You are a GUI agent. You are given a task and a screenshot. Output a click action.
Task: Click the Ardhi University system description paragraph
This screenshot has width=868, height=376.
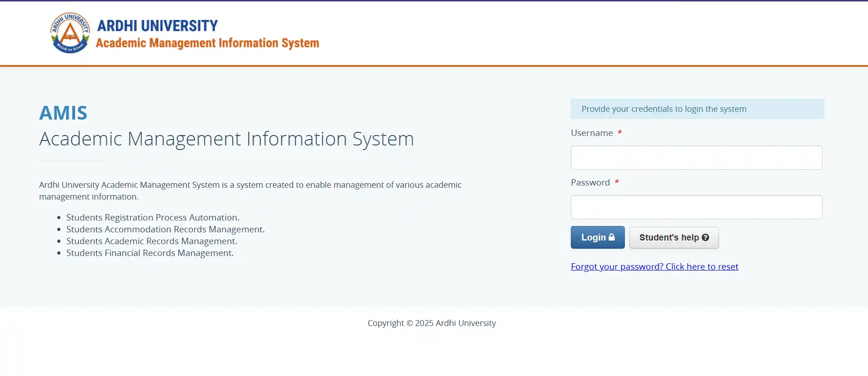tap(250, 191)
